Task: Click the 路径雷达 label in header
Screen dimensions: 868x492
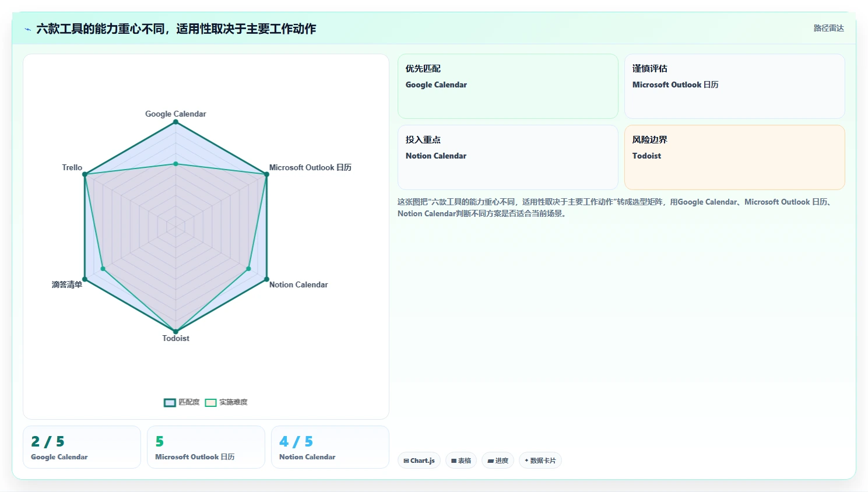Action: click(x=828, y=28)
